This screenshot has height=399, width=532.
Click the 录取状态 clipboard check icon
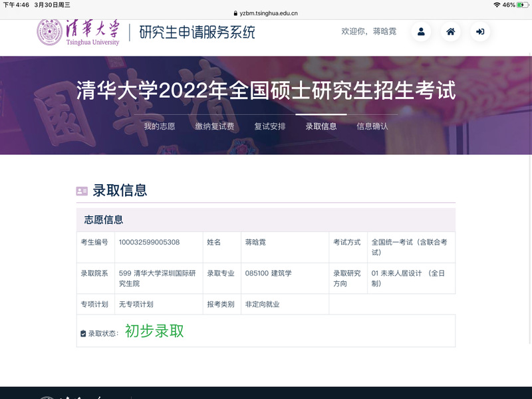[83, 334]
